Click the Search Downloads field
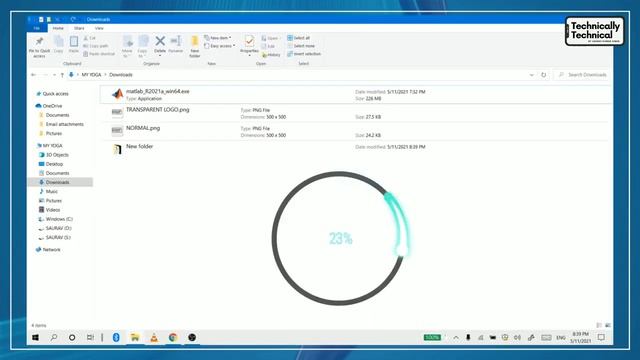 click(x=582, y=75)
